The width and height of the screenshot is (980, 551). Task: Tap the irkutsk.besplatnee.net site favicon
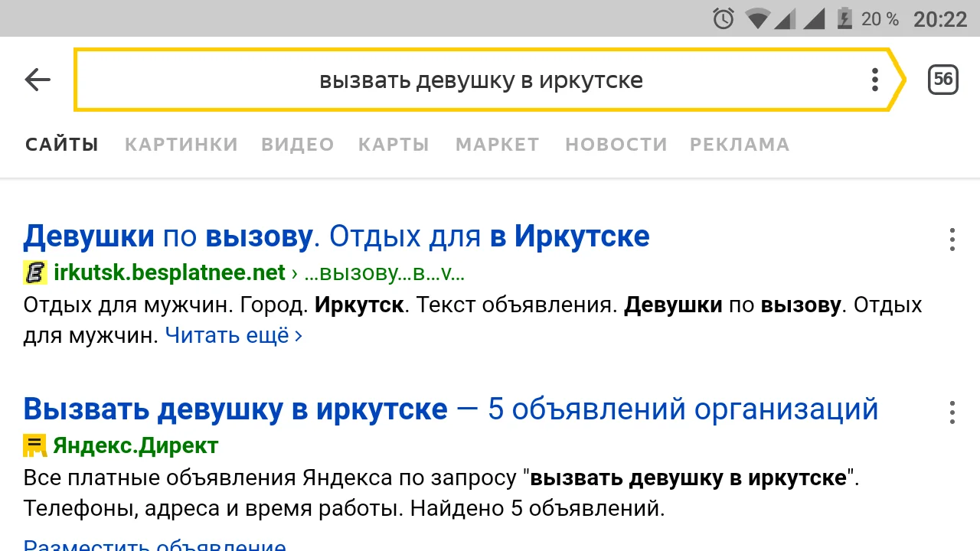(34, 272)
